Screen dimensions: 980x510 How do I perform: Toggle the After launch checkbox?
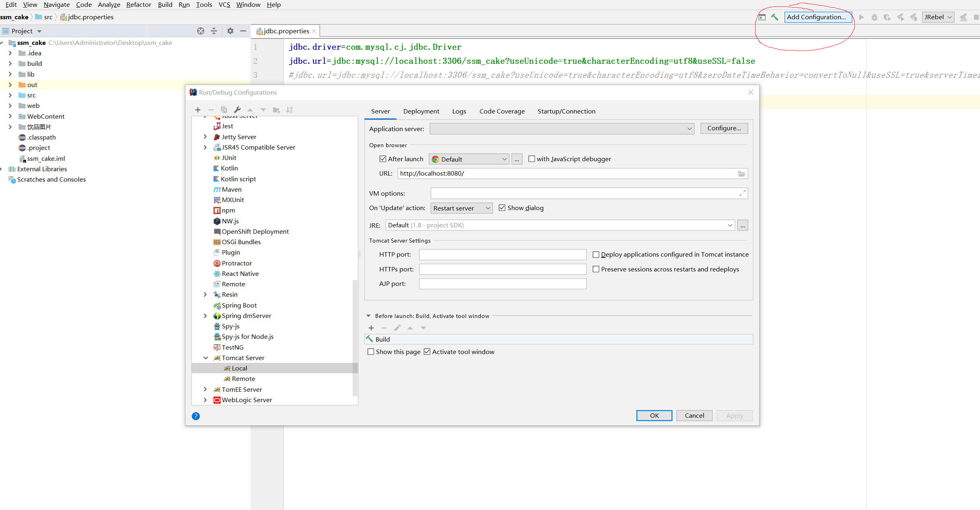383,159
